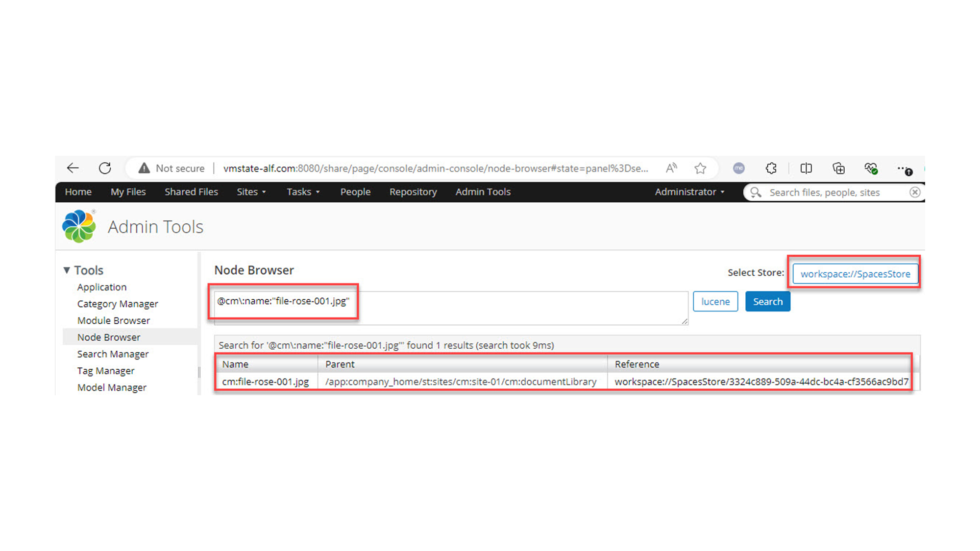Image resolution: width=980 pixels, height=551 pixels.
Task: Select the lucene query language button
Action: click(x=715, y=301)
